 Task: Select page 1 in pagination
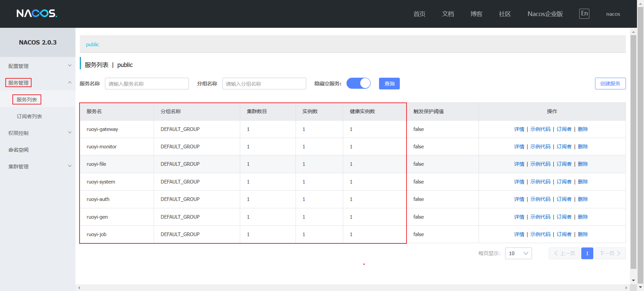click(x=587, y=253)
